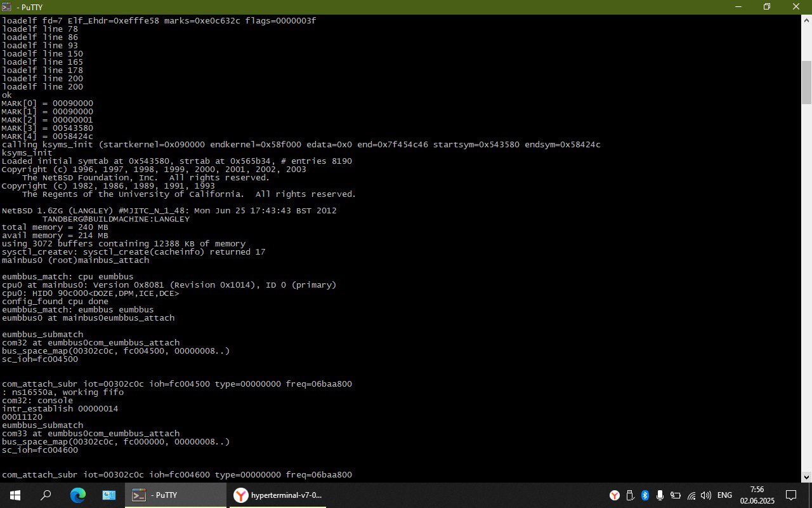Click 'The NetBSD Foundation, Inc.' line

click(147, 178)
